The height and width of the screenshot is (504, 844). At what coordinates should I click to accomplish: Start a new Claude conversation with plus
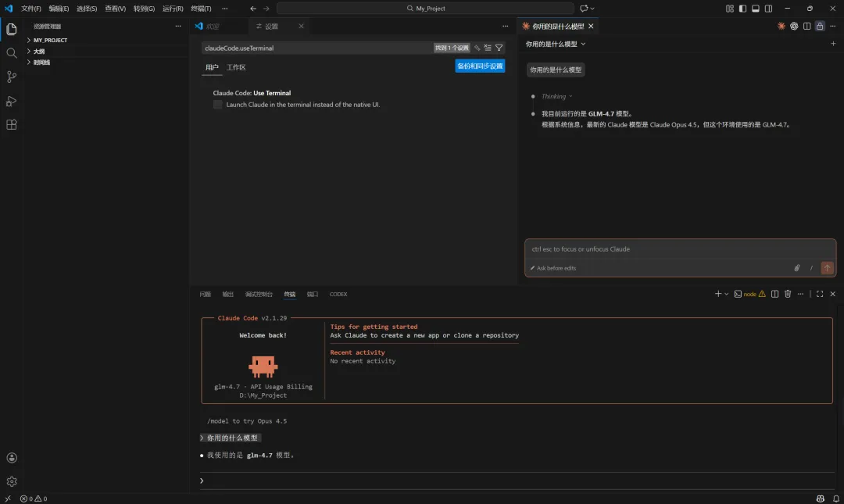[x=833, y=44]
